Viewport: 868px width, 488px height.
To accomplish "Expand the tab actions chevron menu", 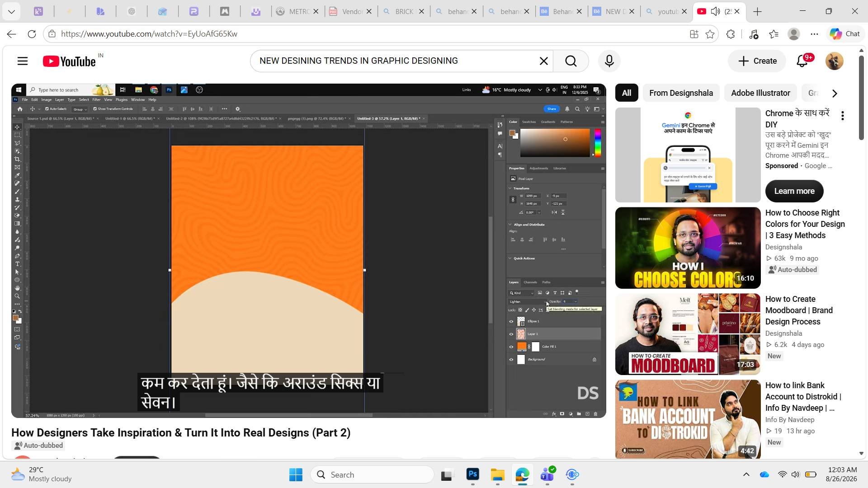I will coord(11,11).
